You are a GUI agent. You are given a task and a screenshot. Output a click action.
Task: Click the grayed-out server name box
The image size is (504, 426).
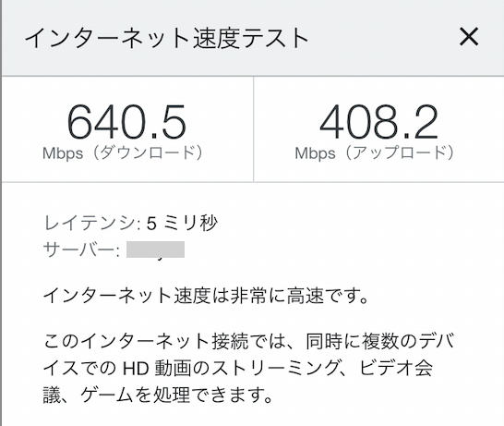[x=156, y=250]
